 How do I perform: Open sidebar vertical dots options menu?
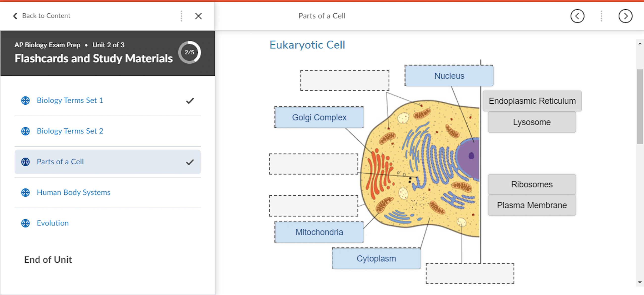(x=182, y=16)
